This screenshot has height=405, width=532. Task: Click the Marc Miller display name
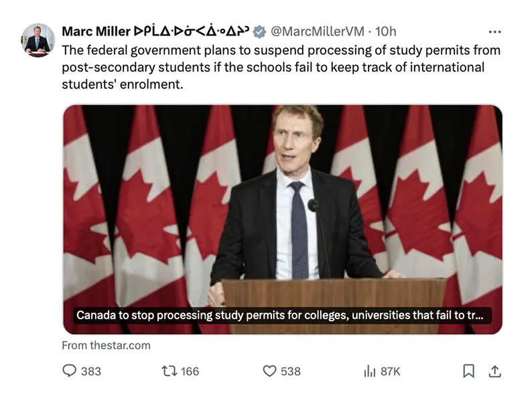pyautogui.click(x=96, y=31)
